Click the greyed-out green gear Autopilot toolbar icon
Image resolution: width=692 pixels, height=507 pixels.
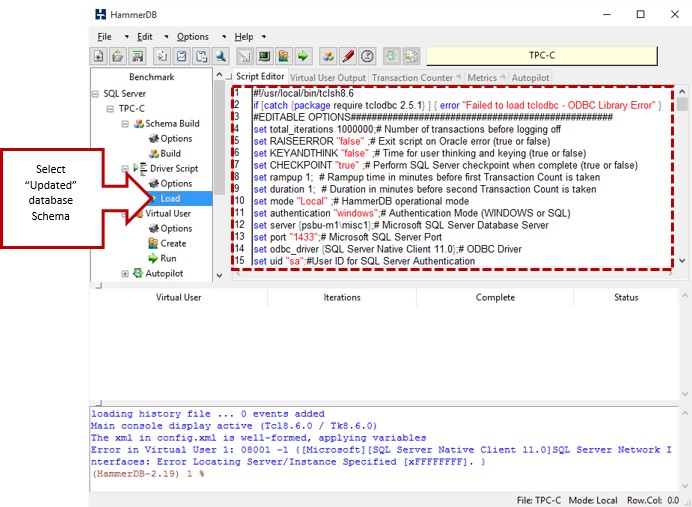click(391, 56)
